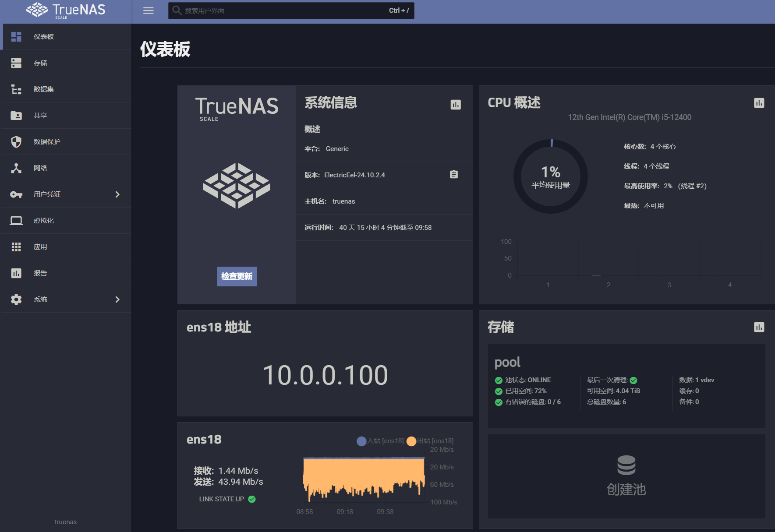Open System Information reports chart icon
Screen dimensions: 775x532
click(x=456, y=105)
